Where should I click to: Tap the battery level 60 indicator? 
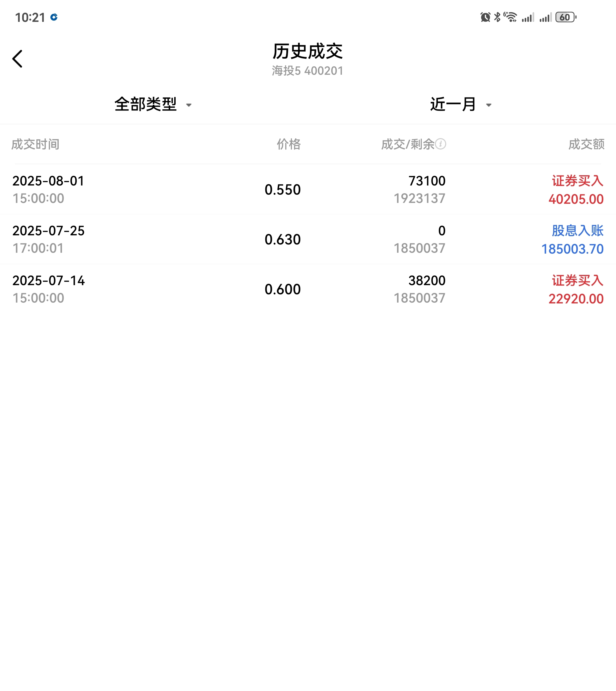click(x=566, y=17)
